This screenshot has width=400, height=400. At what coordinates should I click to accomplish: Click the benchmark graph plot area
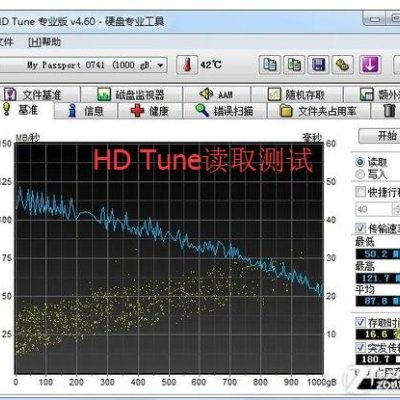(169, 258)
